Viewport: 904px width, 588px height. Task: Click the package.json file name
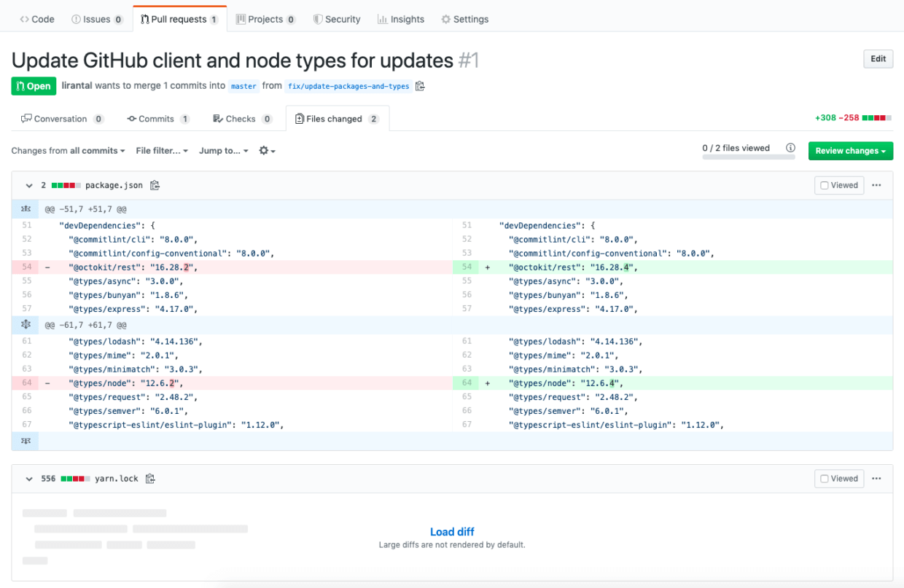click(115, 186)
